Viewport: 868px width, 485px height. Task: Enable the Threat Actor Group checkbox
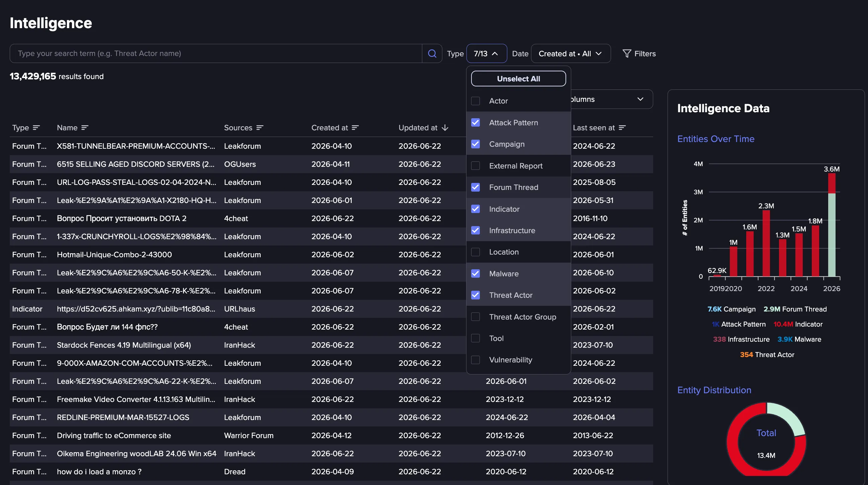[x=475, y=317]
